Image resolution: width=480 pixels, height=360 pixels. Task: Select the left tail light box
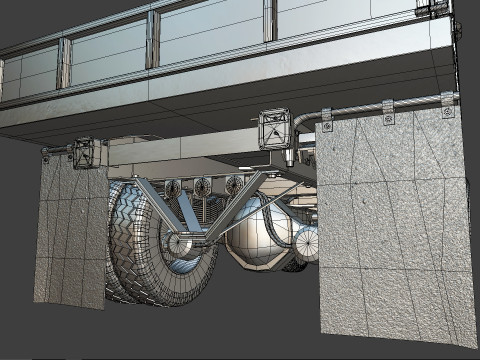pyautogui.click(x=87, y=153)
